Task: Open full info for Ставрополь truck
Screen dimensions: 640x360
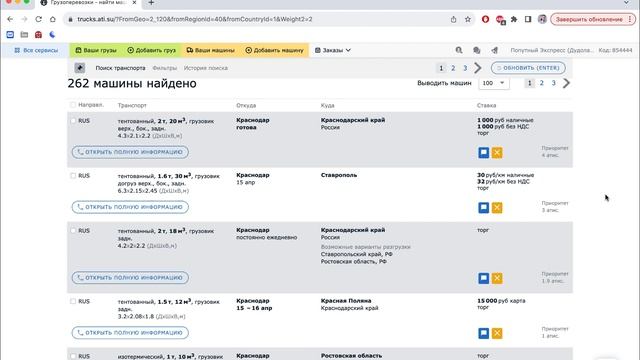Action: click(x=130, y=207)
